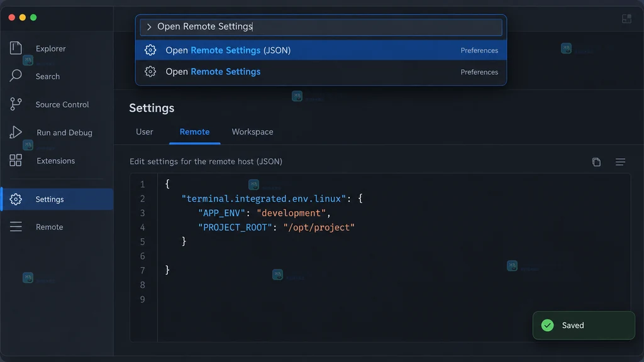Click the closing brace on line 7

point(167,270)
